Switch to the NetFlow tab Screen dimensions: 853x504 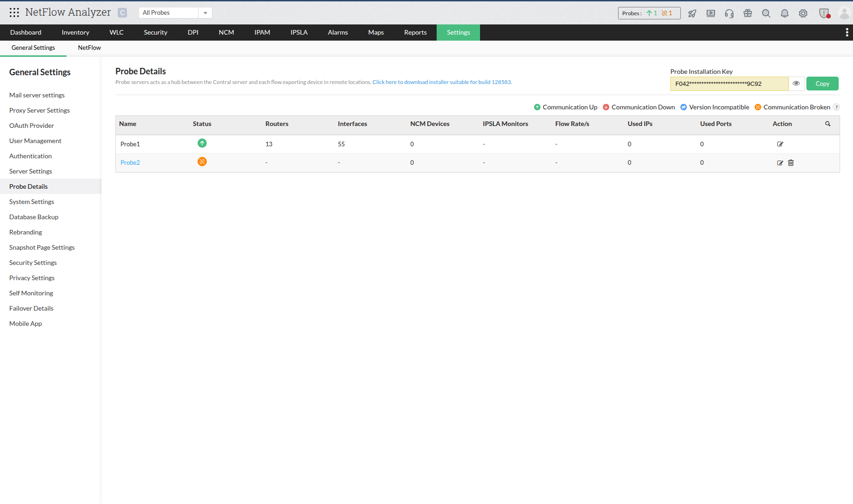[x=90, y=48]
